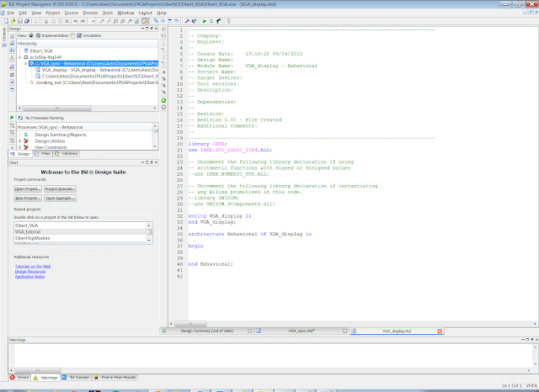Switch to the Files panel tab
This screenshot has height=392, width=539.
click(x=43, y=154)
